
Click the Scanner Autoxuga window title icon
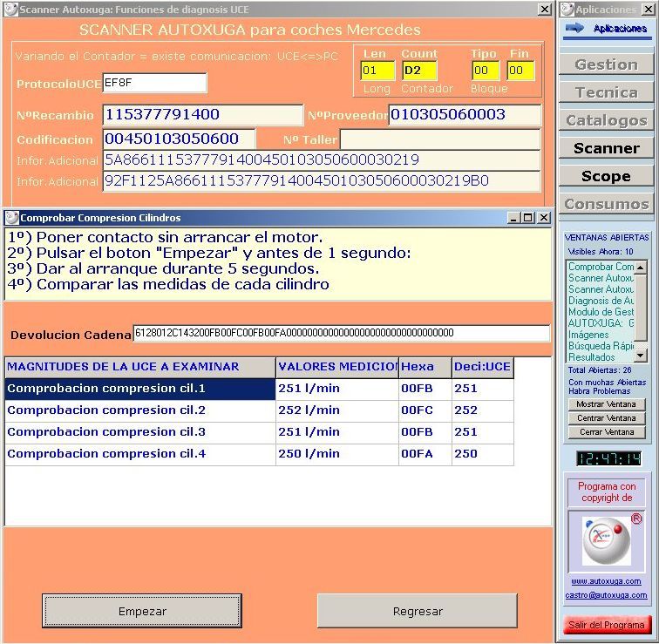coord(11,10)
